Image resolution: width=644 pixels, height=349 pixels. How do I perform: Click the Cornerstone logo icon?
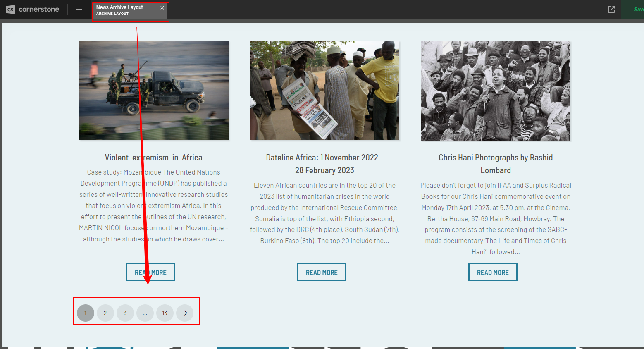10,10
